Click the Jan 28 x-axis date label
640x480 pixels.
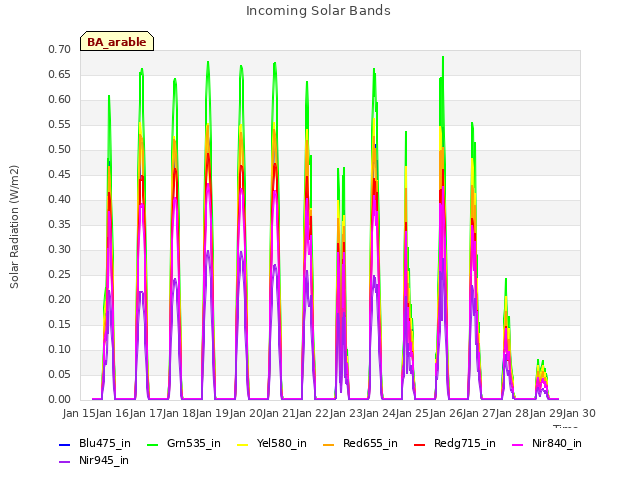(513, 413)
